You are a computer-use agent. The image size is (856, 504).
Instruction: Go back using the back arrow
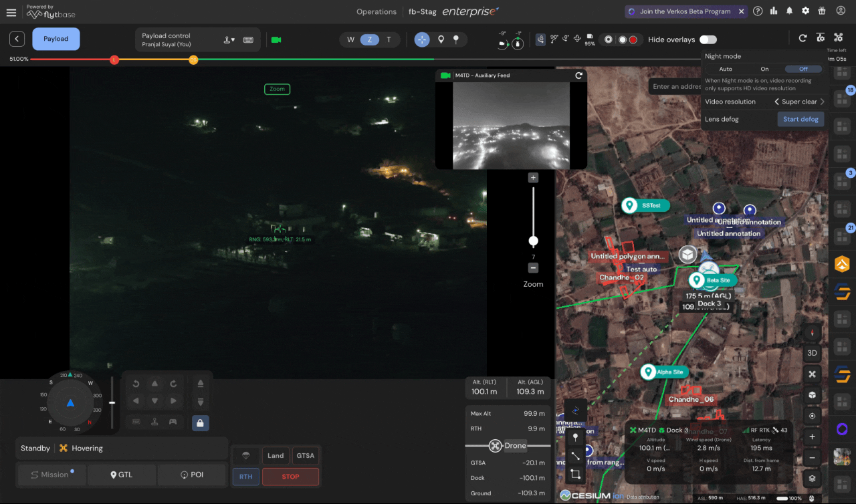[17, 39]
